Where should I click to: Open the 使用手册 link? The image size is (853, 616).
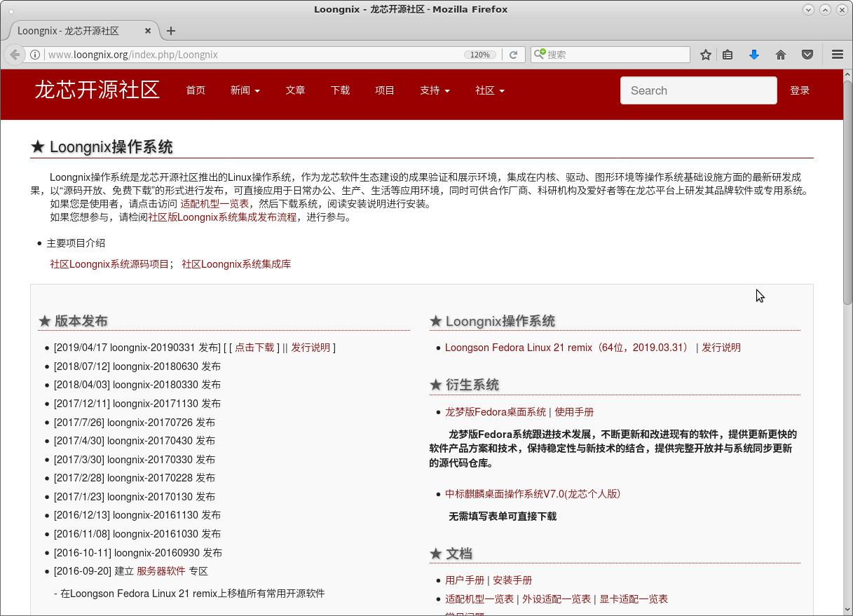point(574,412)
